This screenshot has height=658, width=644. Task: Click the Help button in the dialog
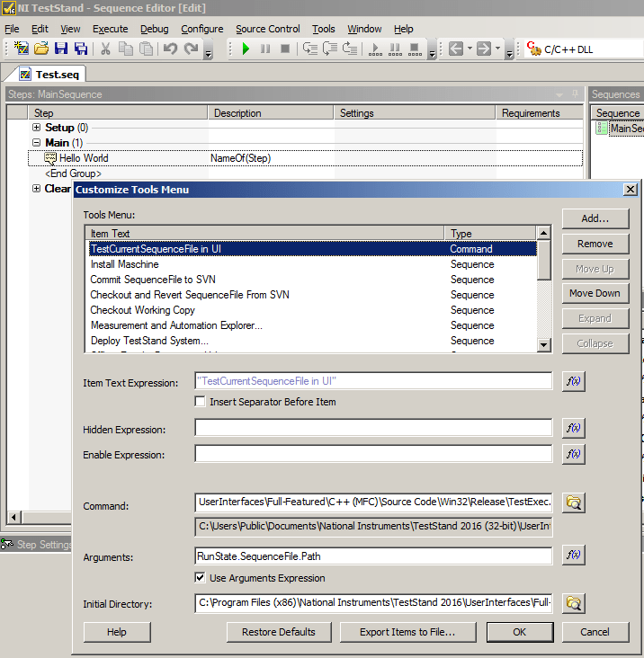(117, 632)
